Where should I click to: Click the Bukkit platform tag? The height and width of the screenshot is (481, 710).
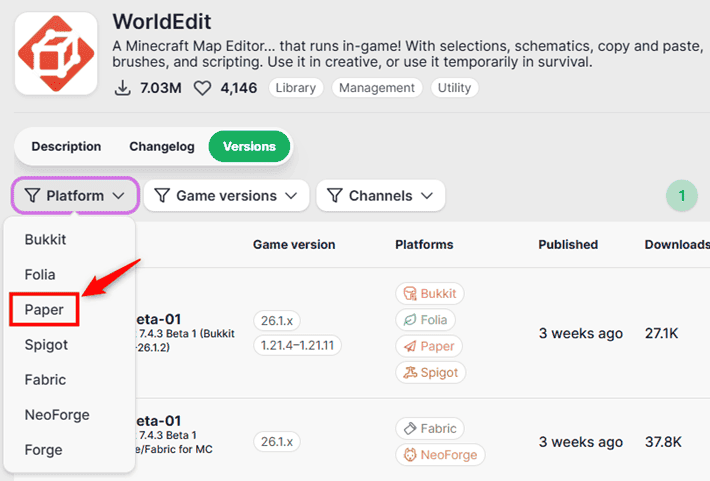coord(430,293)
